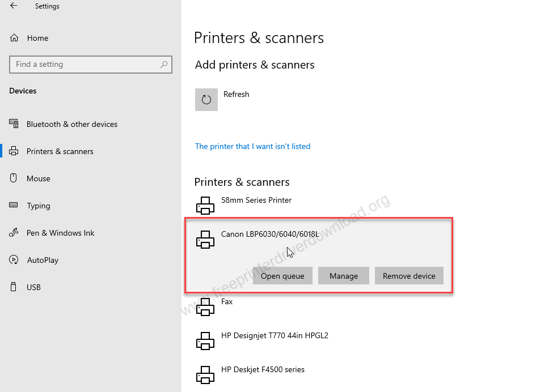This screenshot has width=536, height=392.
Task: Select the Bluetooth & other devices icon
Action: (x=14, y=123)
